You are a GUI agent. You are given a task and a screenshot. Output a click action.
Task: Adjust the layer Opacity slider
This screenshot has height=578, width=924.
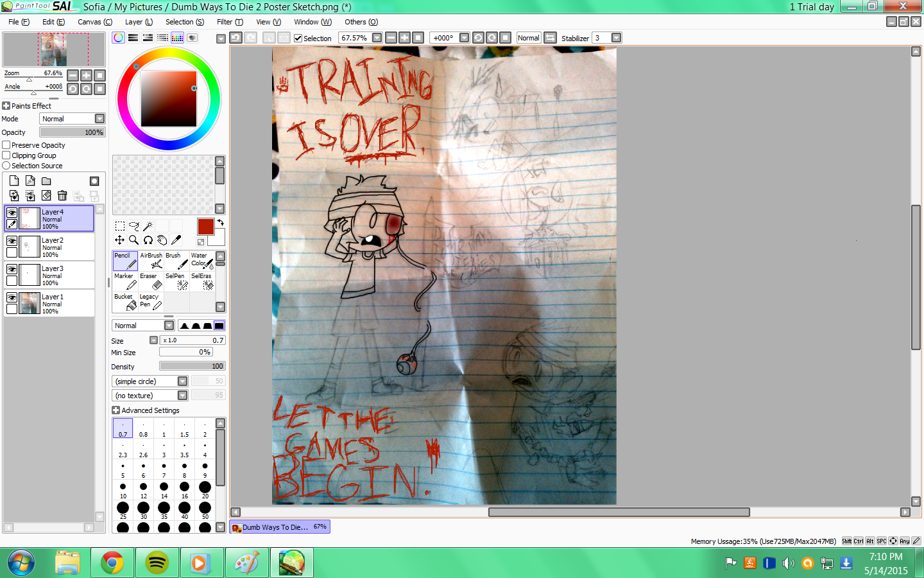[x=73, y=132]
